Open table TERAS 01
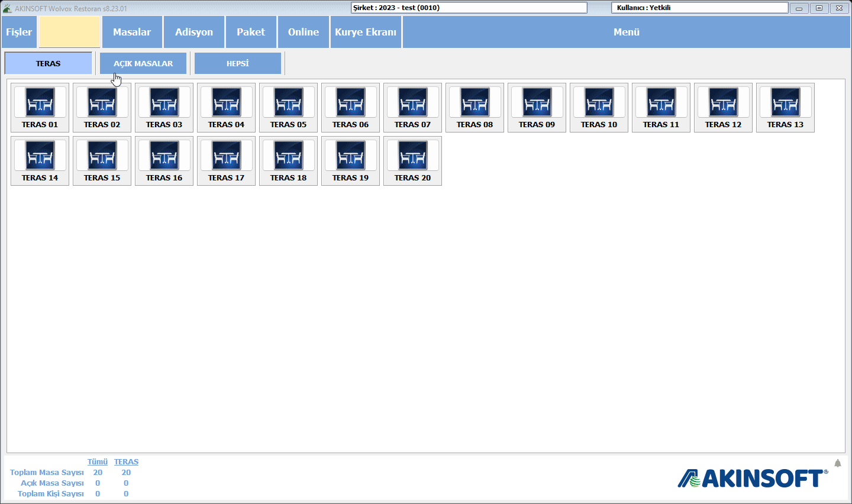This screenshot has height=504, width=852. click(40, 108)
